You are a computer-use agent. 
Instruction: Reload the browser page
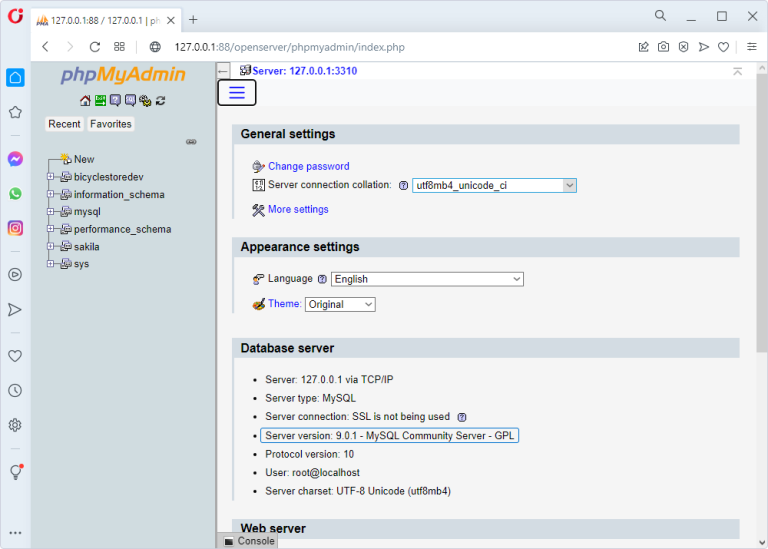tap(95, 47)
